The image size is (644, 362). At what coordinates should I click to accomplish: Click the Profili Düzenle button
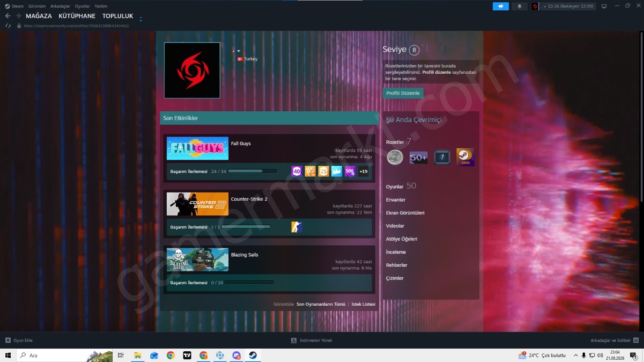(x=403, y=93)
